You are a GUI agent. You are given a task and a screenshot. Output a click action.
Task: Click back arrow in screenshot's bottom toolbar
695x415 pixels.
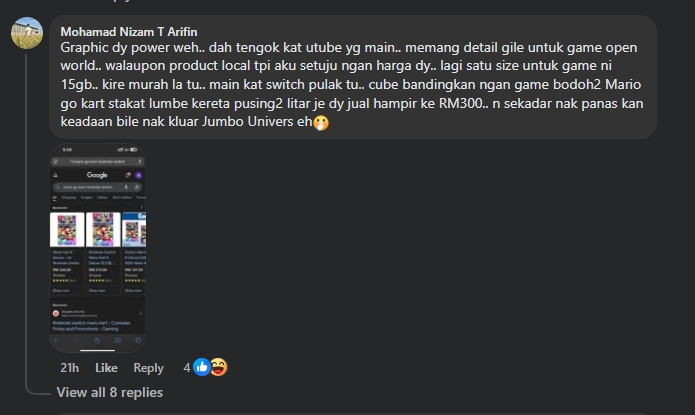(x=56, y=341)
